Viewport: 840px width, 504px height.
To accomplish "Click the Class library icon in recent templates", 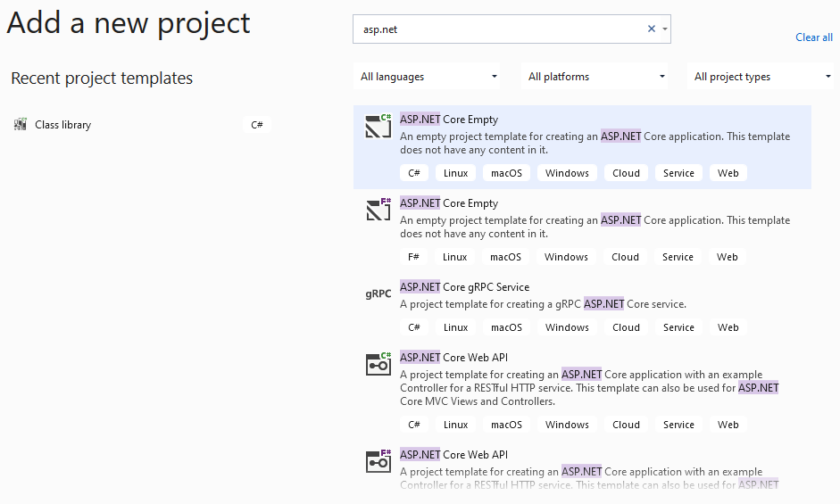I will [21, 124].
